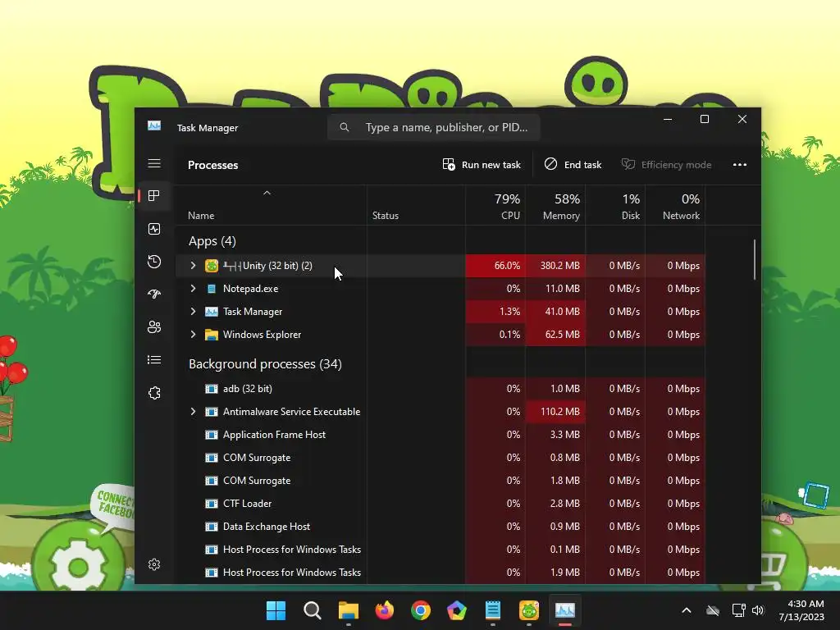Open the Performance page icon in sidebar
Image resolution: width=840 pixels, height=630 pixels.
(154, 229)
